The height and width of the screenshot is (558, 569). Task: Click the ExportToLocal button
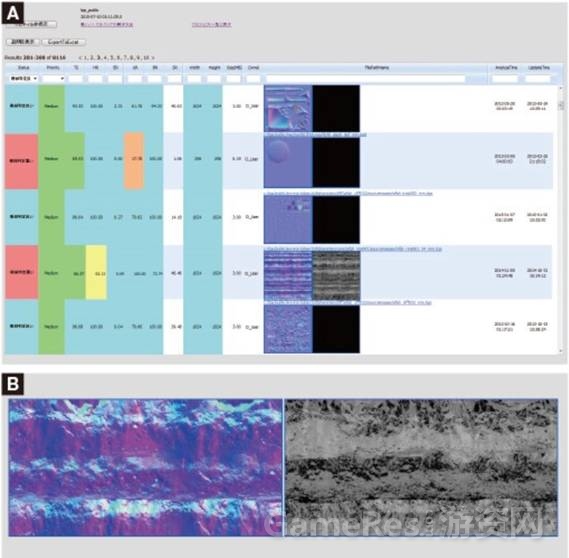tap(64, 42)
